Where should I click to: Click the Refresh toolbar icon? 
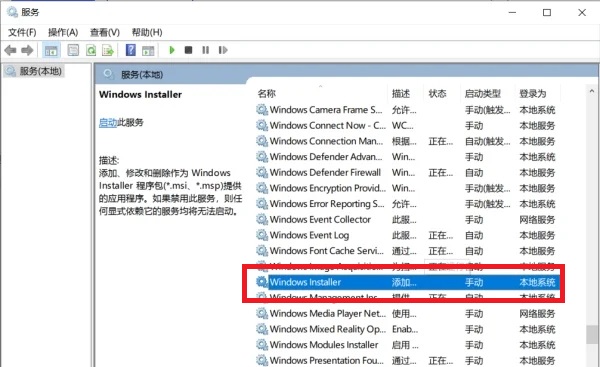91,50
